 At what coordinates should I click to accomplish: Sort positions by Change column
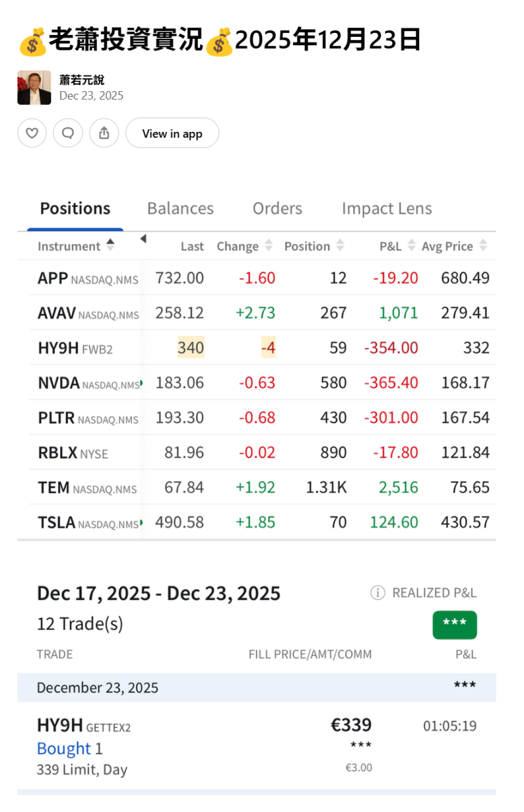pyautogui.click(x=269, y=245)
